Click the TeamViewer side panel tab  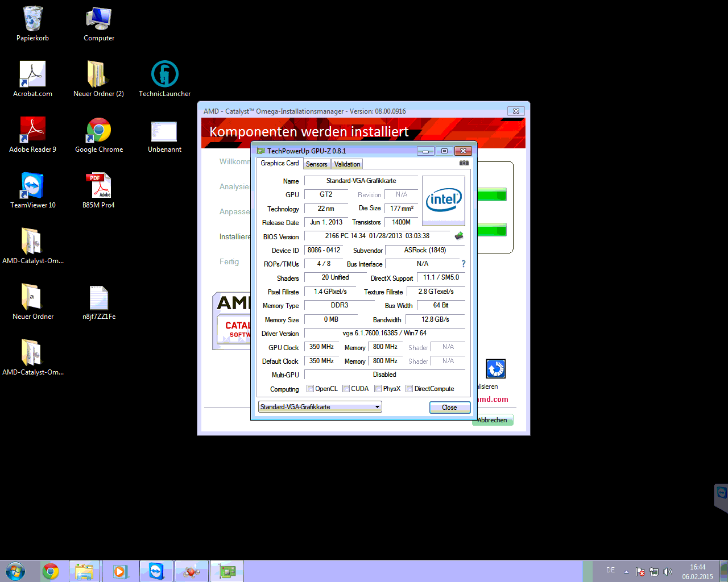tap(721, 498)
